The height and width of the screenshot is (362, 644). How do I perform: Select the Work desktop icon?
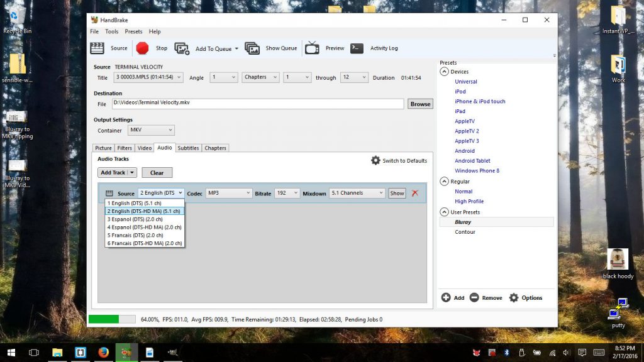point(618,69)
